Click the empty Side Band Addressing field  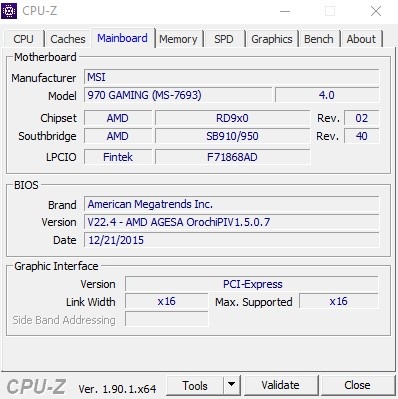tap(167, 319)
